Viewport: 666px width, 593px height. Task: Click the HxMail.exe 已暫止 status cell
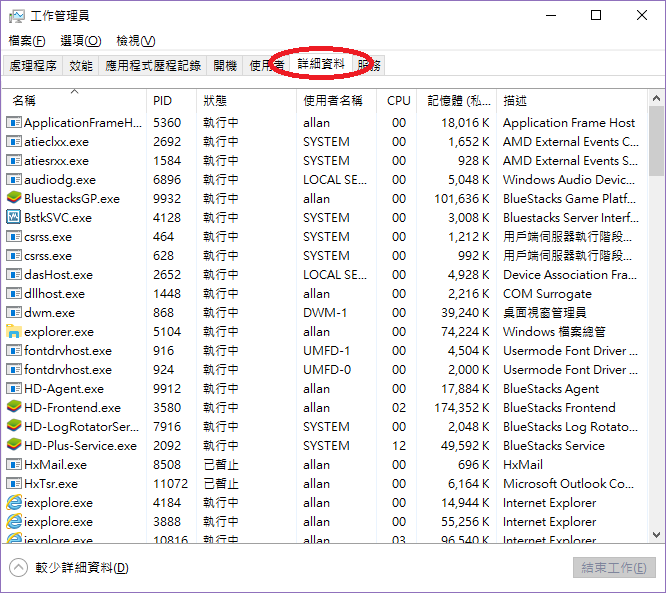pyautogui.click(x=221, y=465)
